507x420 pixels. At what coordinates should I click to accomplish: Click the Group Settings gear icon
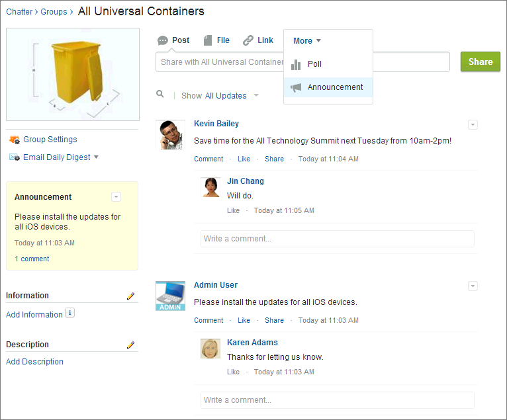(14, 140)
